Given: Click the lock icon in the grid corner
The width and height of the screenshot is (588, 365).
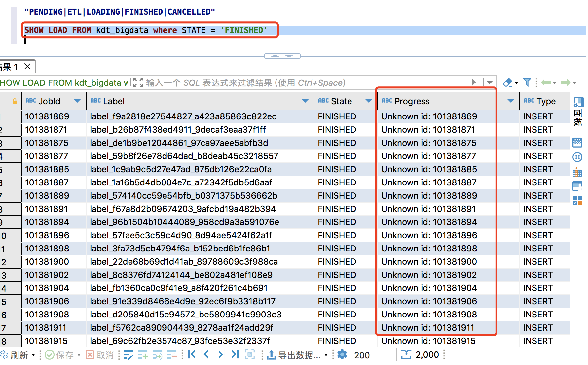Looking at the screenshot, I should (15, 101).
